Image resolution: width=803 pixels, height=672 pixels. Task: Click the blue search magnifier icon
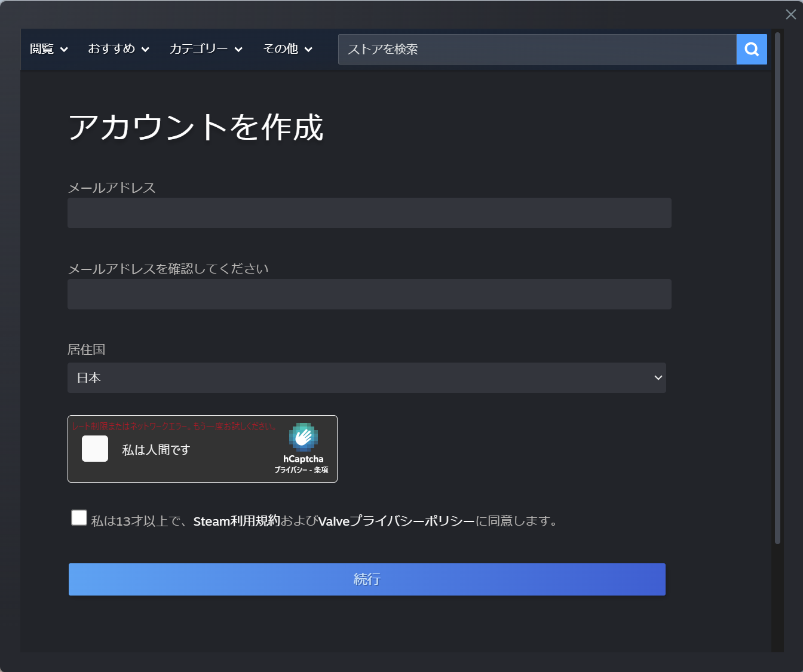click(x=751, y=49)
